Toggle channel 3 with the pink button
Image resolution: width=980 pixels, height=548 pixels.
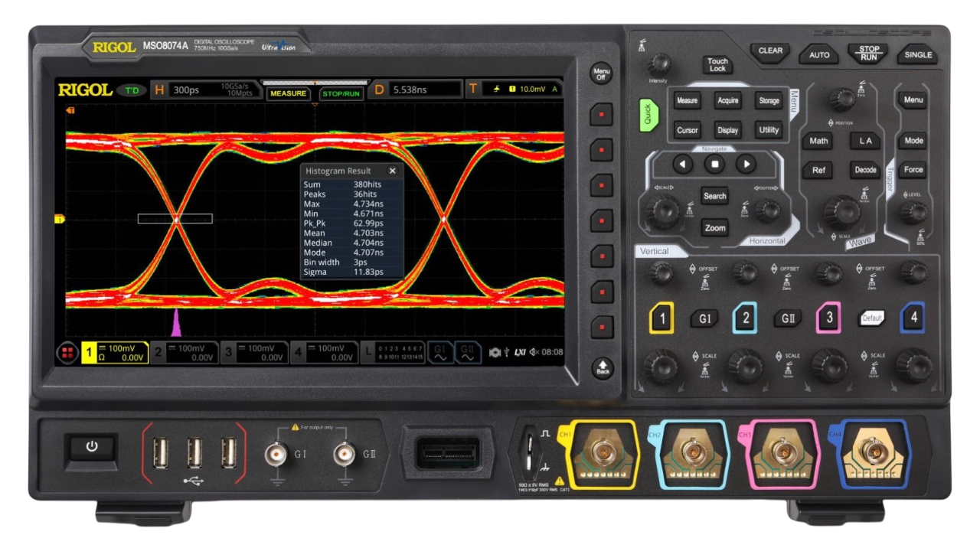828,318
